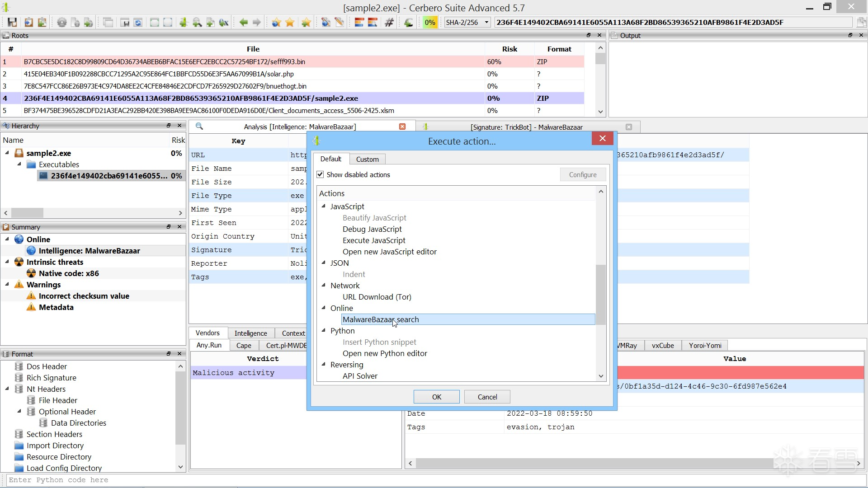Collapse the JavaScript actions group

coord(324,206)
